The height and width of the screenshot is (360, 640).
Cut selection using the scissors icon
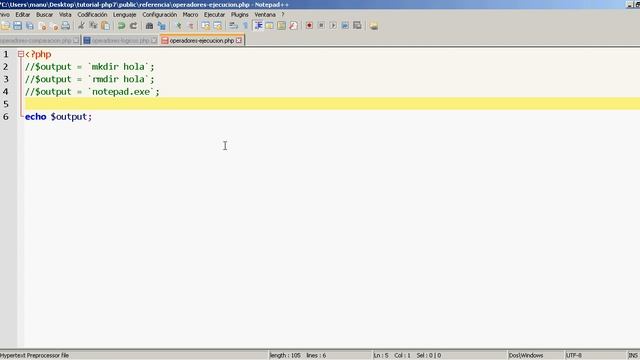(x=81, y=26)
